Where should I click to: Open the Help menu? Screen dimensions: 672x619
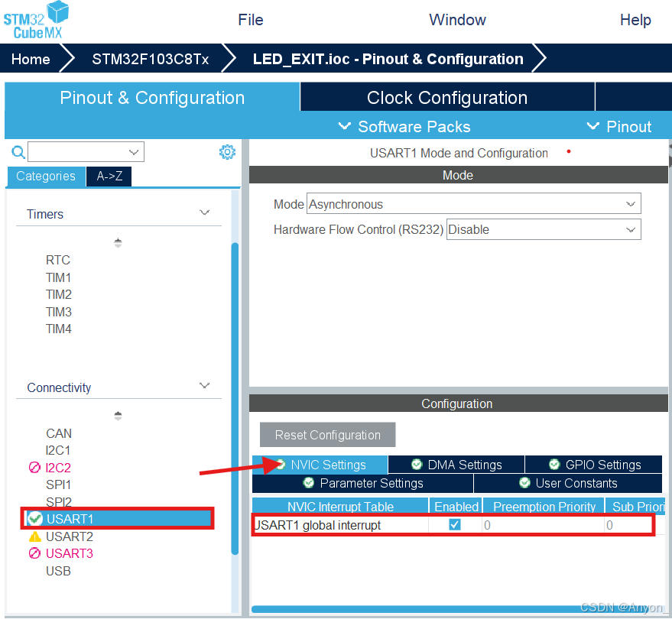coord(635,20)
